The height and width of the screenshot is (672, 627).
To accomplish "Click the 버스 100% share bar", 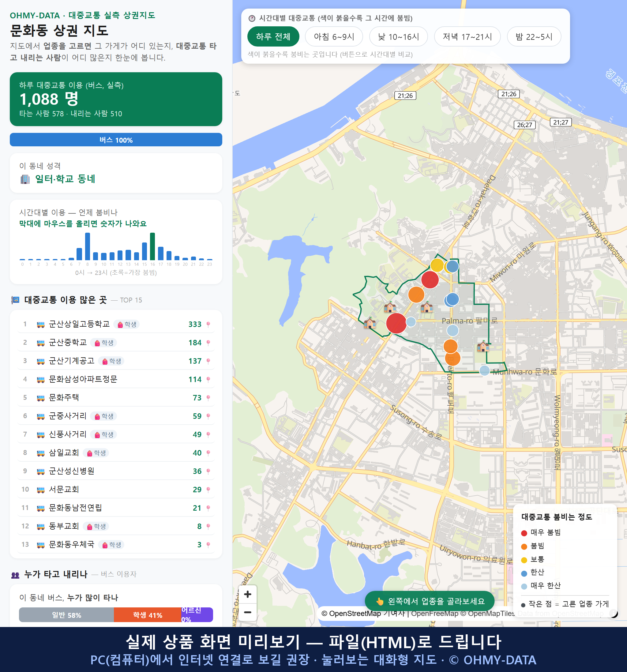I will click(x=116, y=140).
